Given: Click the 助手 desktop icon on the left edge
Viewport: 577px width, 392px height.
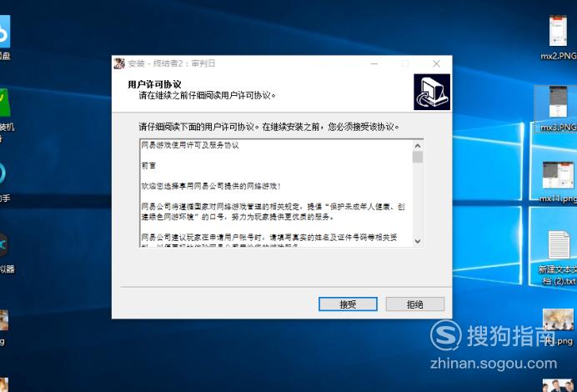Looking at the screenshot, I should click(x=4, y=181).
